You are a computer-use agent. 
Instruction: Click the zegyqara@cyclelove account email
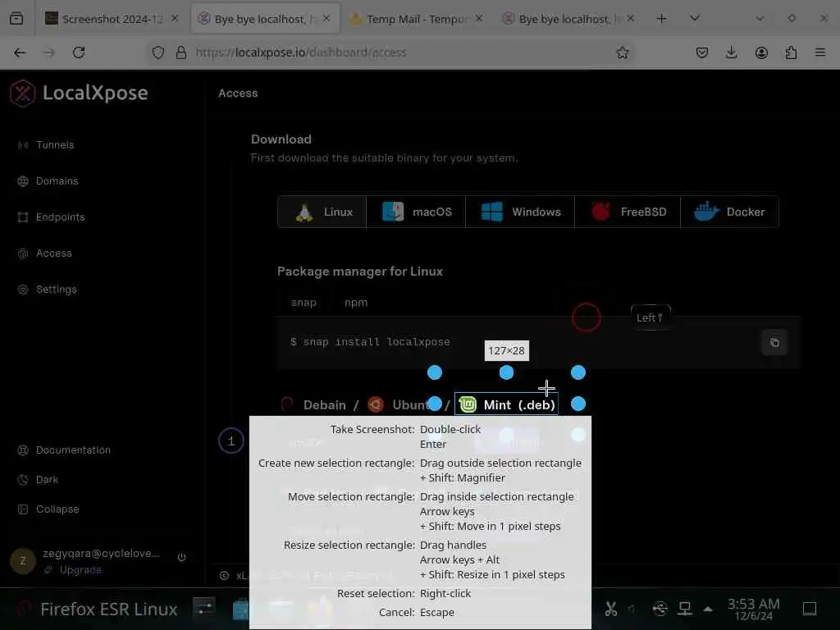click(x=101, y=554)
